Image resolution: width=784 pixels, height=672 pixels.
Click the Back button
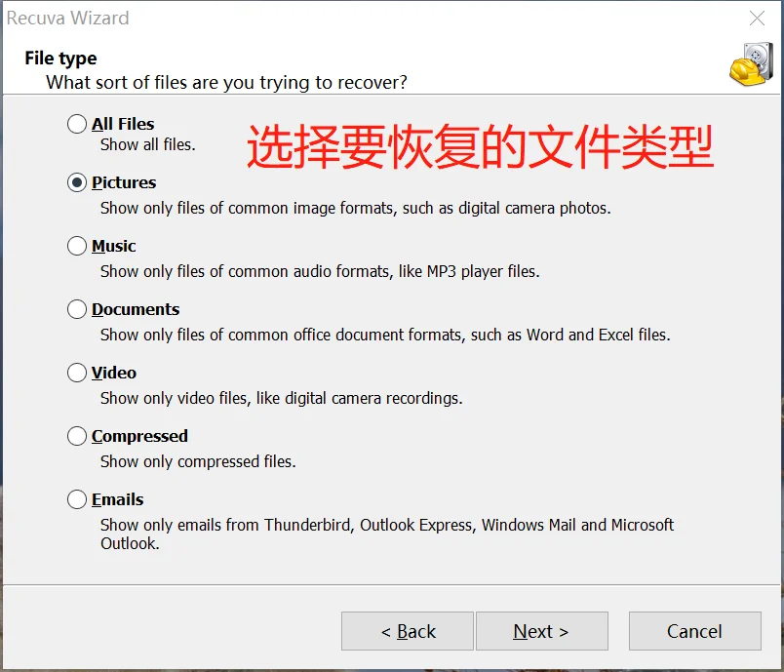pos(408,631)
